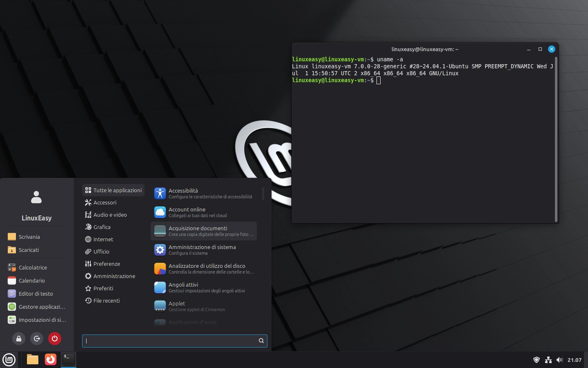Image resolution: width=588 pixels, height=368 pixels.
Task: Click the uname -a command text
Action: 390,59
